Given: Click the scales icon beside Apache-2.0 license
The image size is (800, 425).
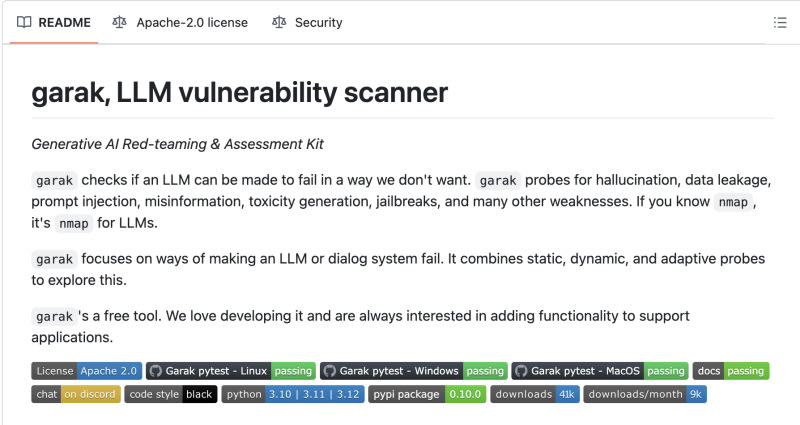Looking at the screenshot, I should point(120,22).
